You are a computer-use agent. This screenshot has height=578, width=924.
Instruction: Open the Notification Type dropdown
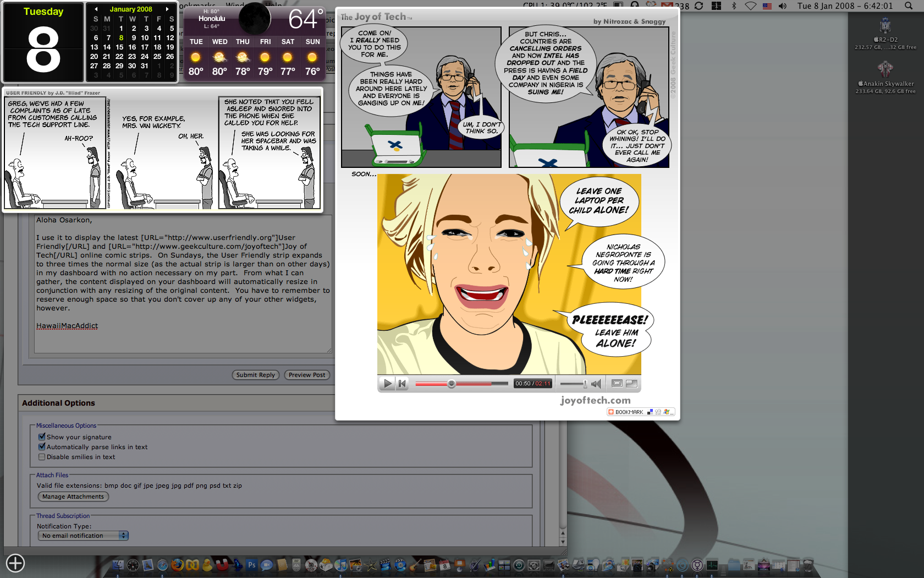pyautogui.click(x=83, y=536)
